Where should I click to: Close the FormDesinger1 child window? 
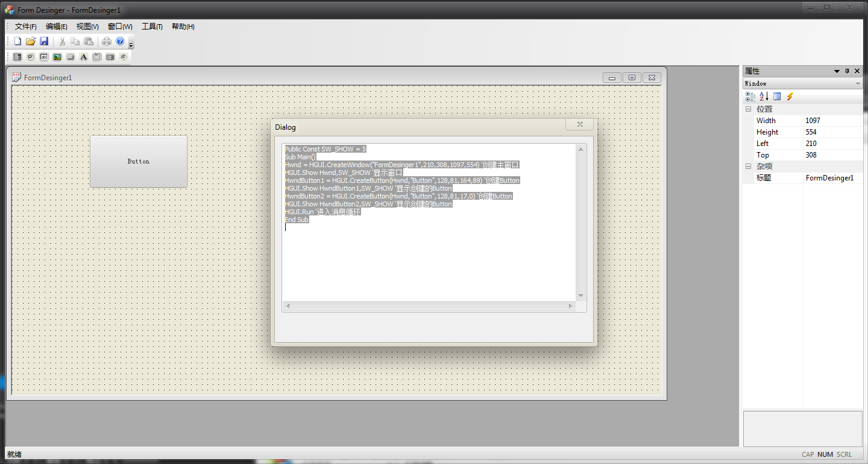pyautogui.click(x=652, y=77)
